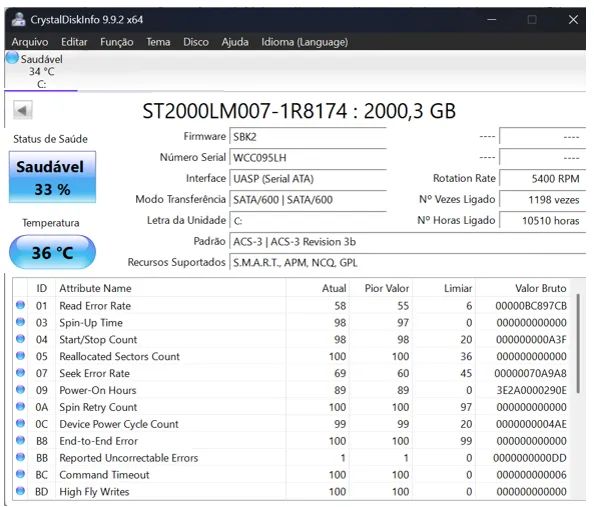Click the Valor Bruto column header
594x507 pixels.
(x=523, y=288)
